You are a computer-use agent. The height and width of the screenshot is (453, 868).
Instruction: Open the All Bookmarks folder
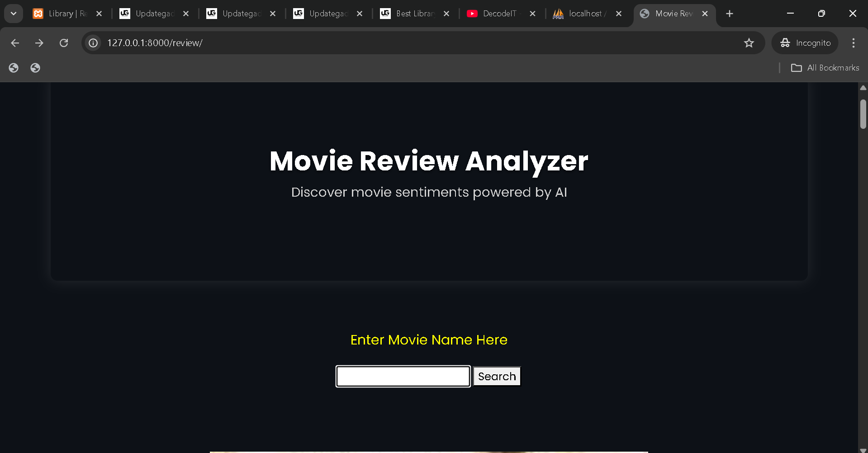[825, 68]
